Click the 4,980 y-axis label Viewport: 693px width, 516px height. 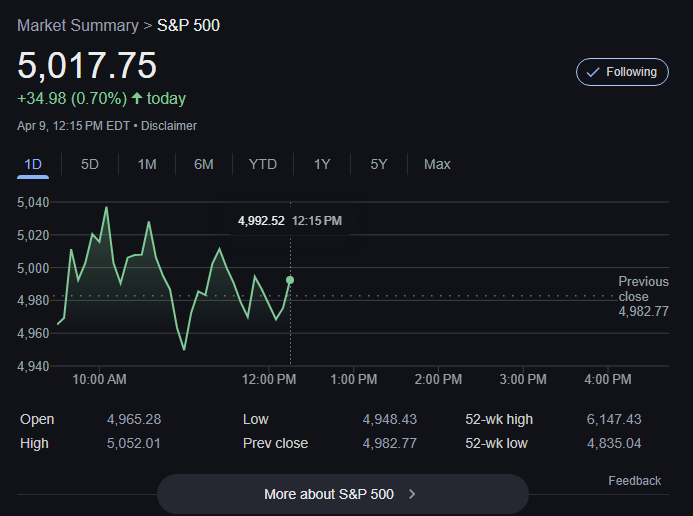point(33,300)
